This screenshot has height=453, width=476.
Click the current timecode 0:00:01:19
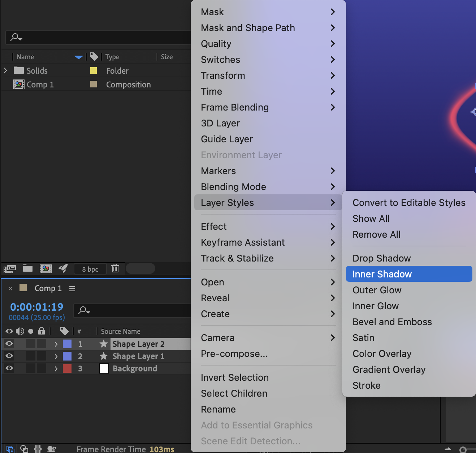[x=36, y=307]
